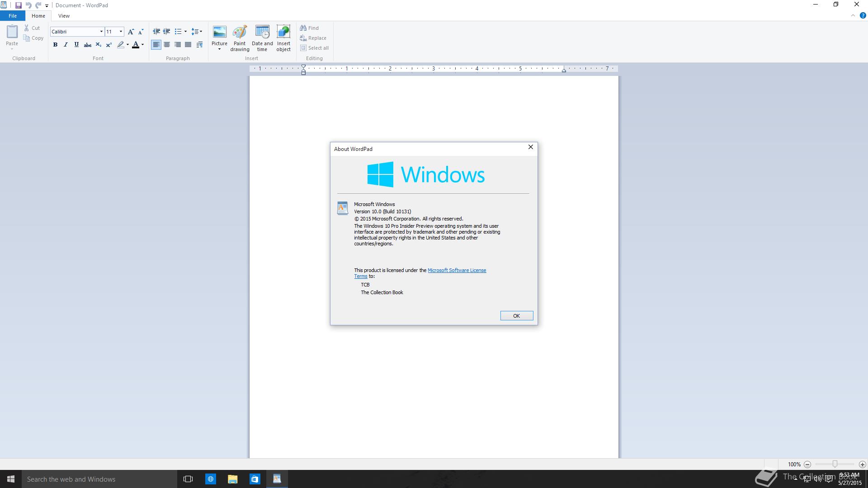
Task: Toggle Bold formatting
Action: pyautogui.click(x=55, y=45)
